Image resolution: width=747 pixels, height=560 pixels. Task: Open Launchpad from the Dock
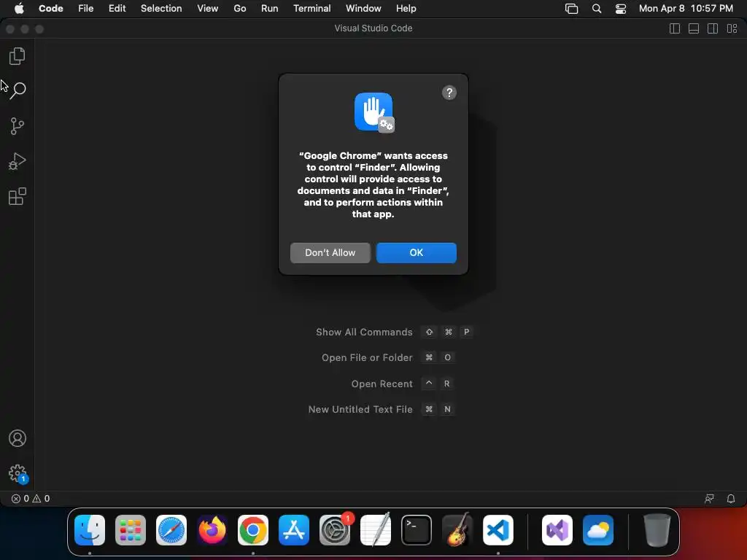[131, 530]
